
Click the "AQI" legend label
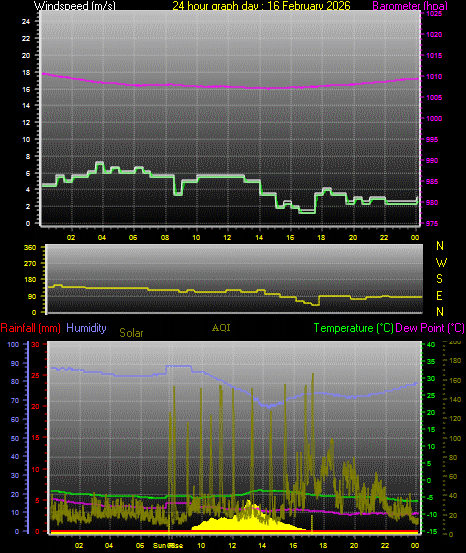tap(221, 328)
